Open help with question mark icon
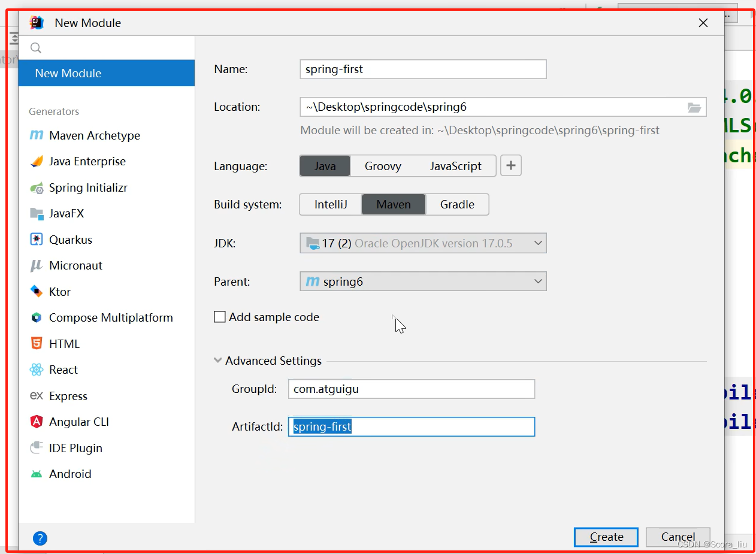This screenshot has height=554, width=756. click(40, 538)
